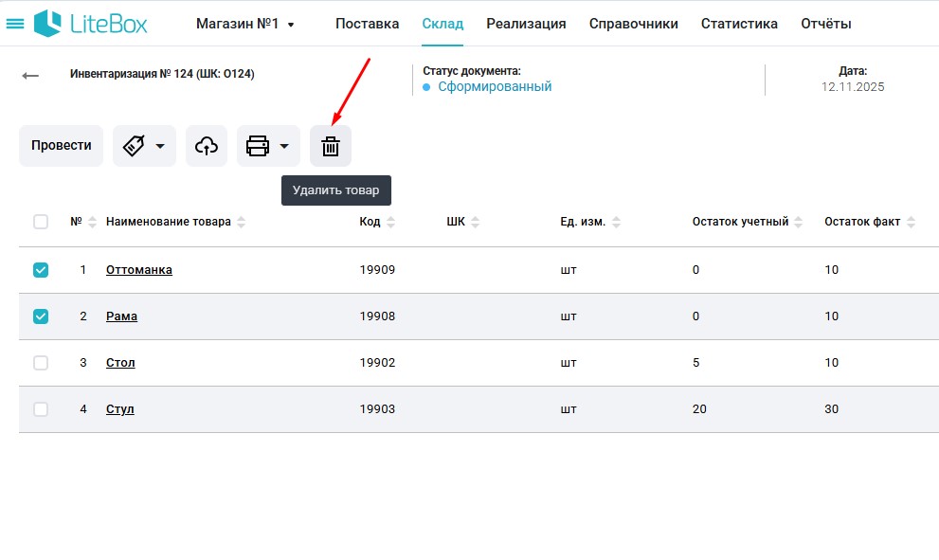This screenshot has width=939, height=560.
Task: Click the printer icon
Action: click(258, 146)
